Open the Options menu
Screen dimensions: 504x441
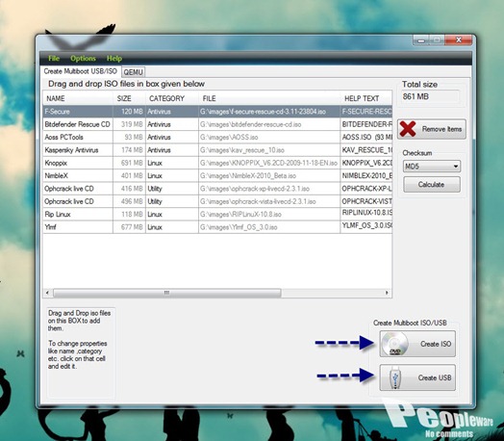83,58
